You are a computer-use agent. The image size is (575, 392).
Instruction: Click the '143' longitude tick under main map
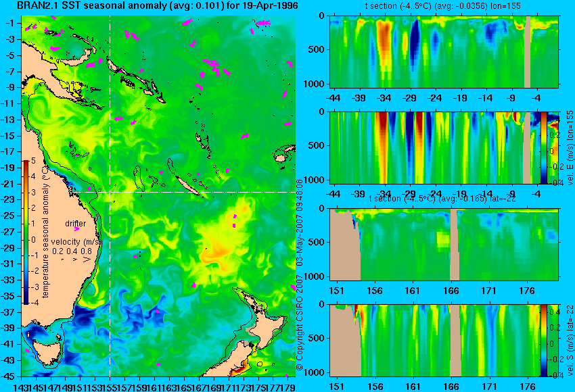coord(20,387)
